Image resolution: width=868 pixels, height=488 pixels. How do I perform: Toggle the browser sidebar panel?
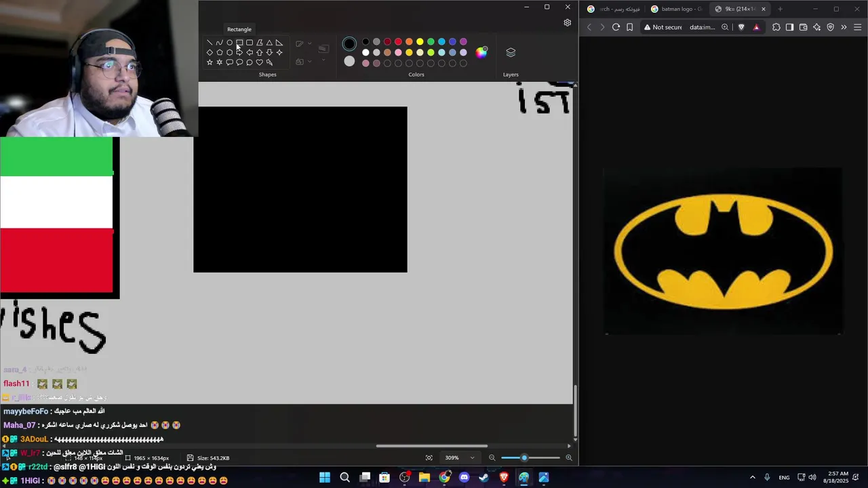coord(789,27)
